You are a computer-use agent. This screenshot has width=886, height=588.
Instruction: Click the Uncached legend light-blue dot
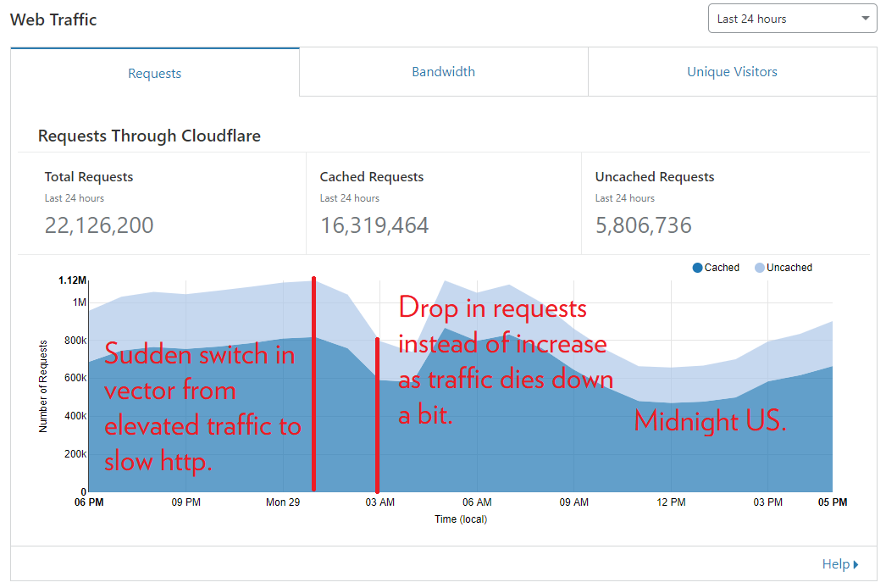(x=760, y=268)
